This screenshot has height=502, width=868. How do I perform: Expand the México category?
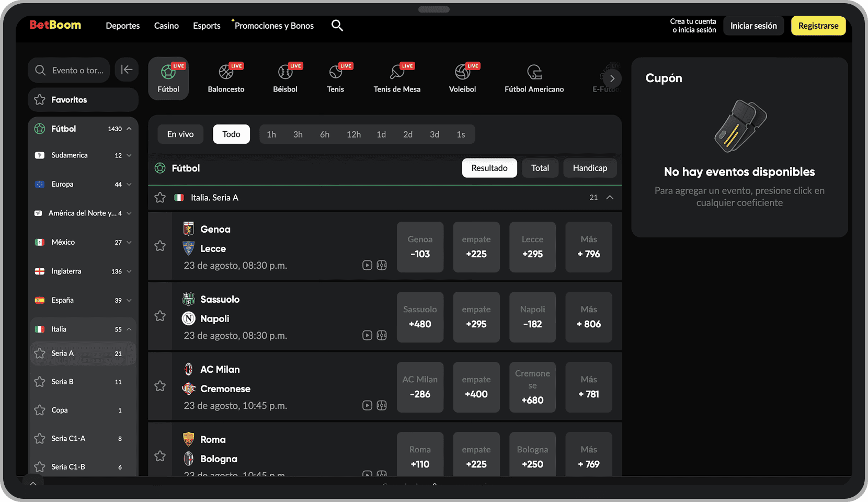point(129,242)
